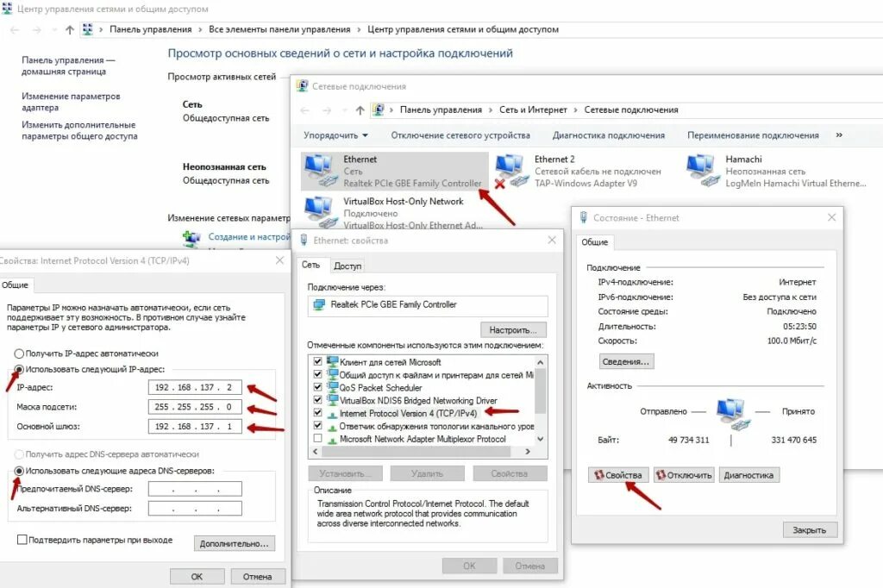
Task: Click Forward arrow in Network Connections window
Action: 327,110
